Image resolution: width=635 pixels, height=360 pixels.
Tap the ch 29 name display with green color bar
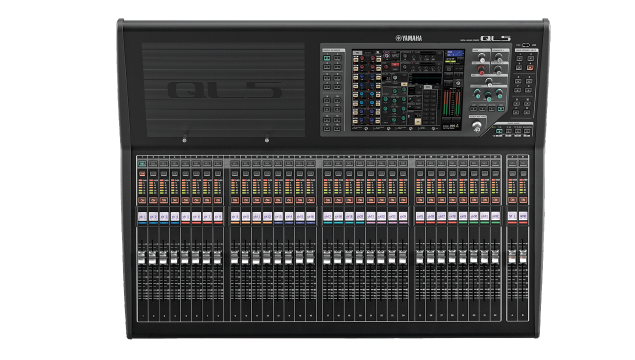tap(463, 217)
